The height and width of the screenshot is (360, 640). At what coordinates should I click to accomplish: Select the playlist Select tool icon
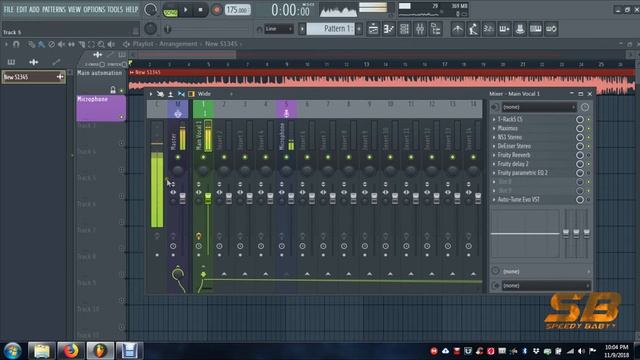91,44
